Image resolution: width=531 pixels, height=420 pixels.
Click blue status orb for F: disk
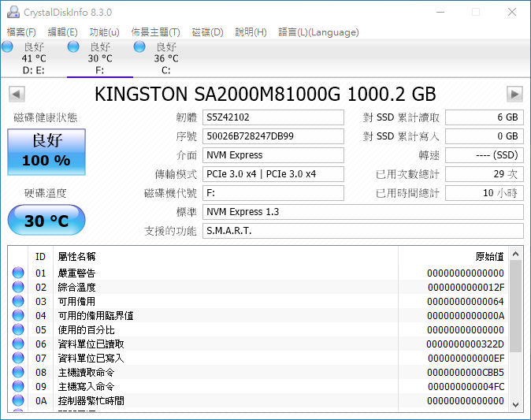pyautogui.click(x=73, y=46)
